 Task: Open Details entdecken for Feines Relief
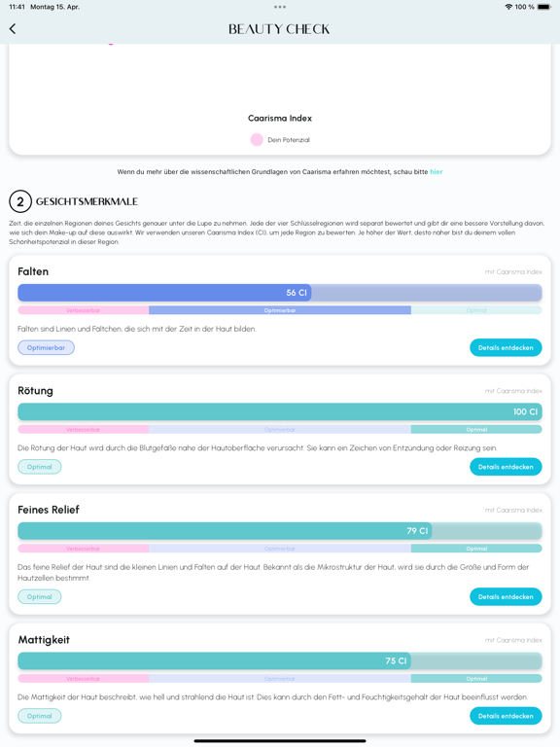coord(506,597)
